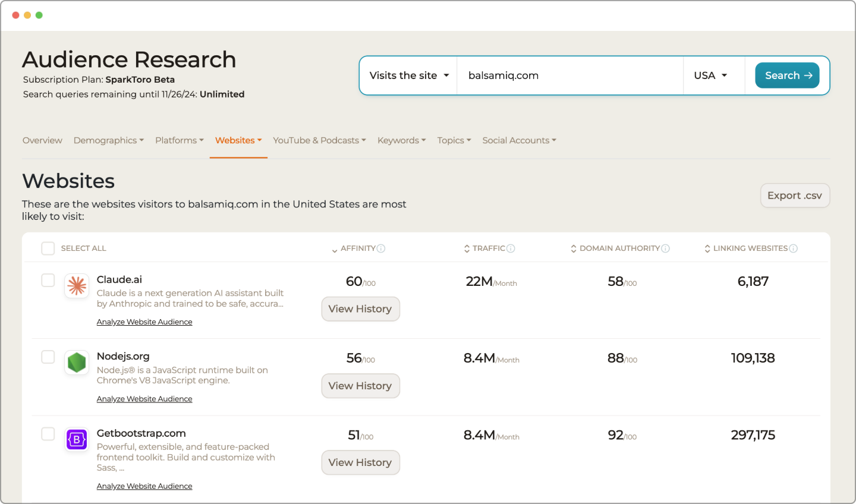This screenshot has height=504, width=856.
Task: Click the Domain Authority info icon
Action: pyautogui.click(x=666, y=248)
